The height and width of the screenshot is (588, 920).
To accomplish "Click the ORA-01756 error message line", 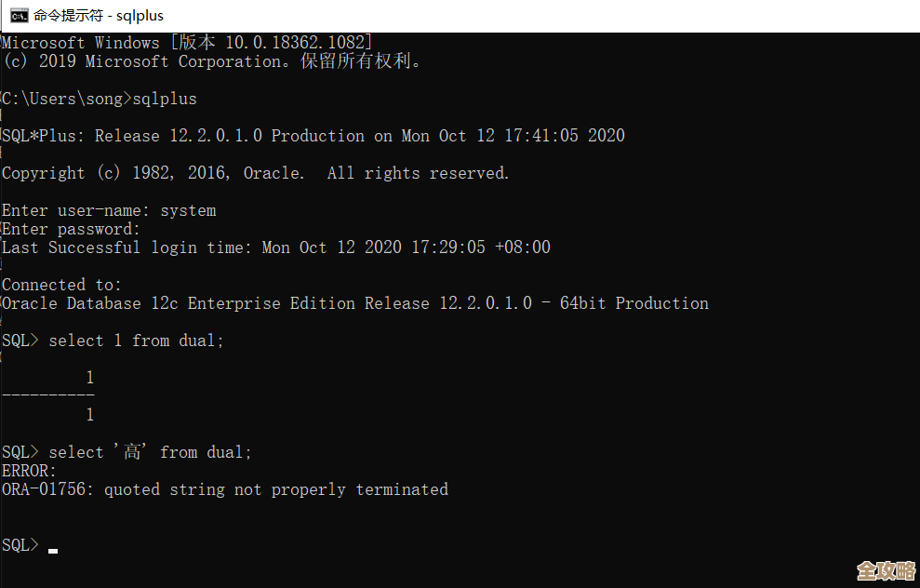I will (225, 489).
